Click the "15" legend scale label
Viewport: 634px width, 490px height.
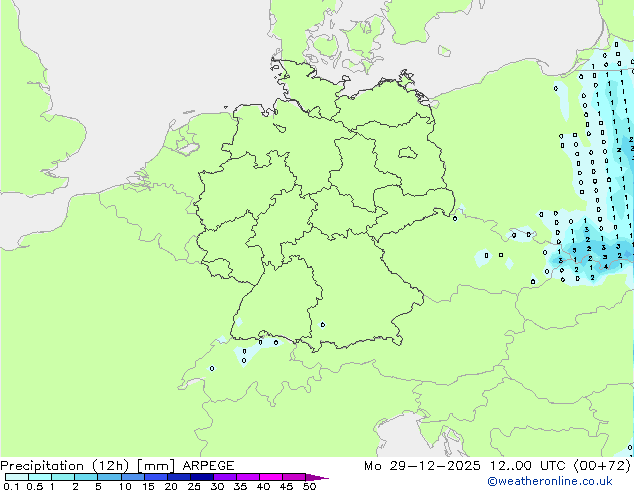coord(148,486)
